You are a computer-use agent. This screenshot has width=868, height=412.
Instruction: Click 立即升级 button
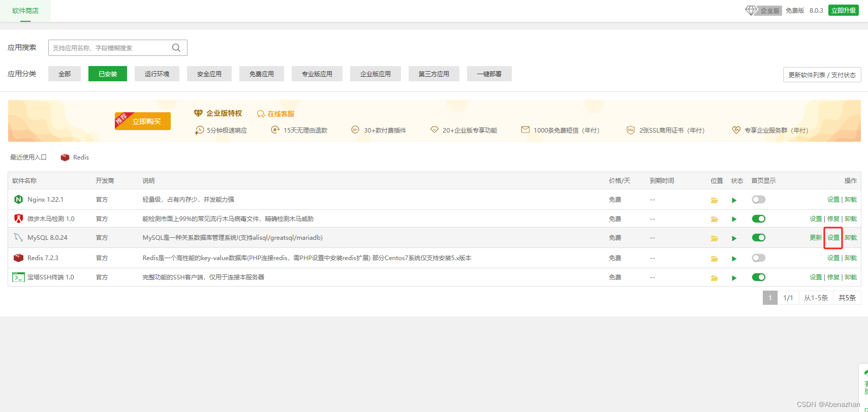point(844,10)
